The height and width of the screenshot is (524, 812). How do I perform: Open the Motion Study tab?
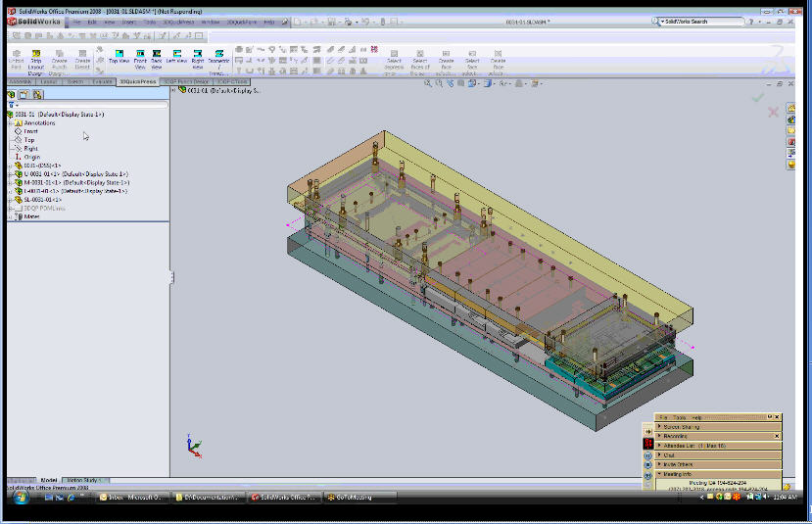pyautogui.click(x=84, y=480)
